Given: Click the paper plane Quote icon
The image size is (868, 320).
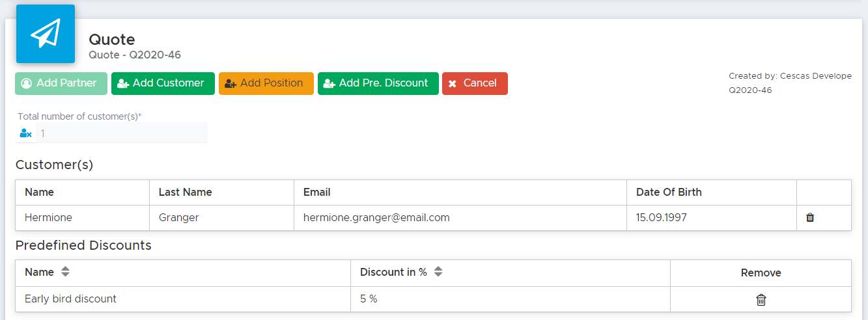Looking at the screenshot, I should [46, 34].
